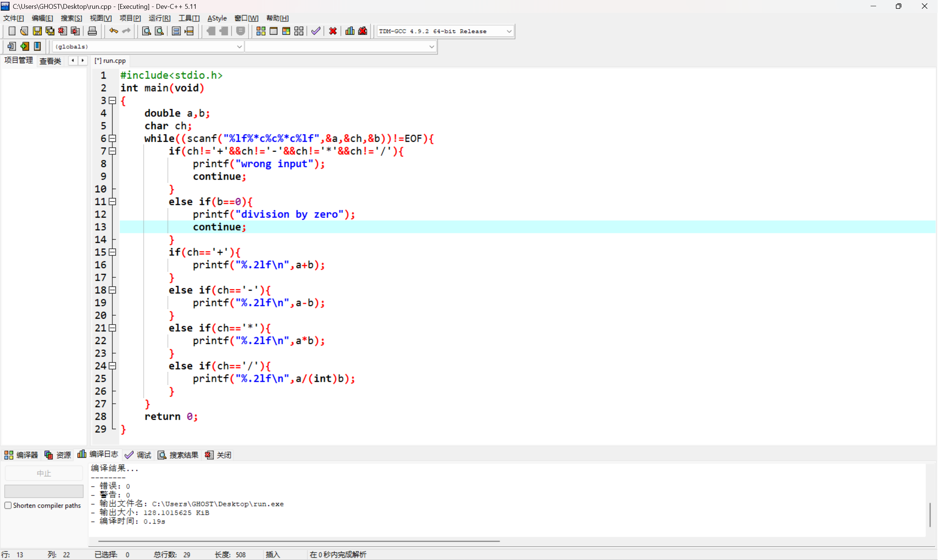938x560 pixels.
Task: Click the Find magnifier icon in toolbar
Action: pos(147,31)
